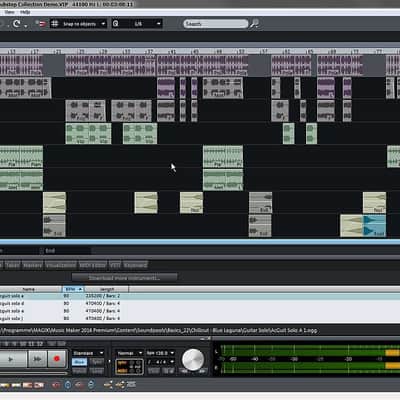Viewport: 400px width, 400px height.
Task: Click marker number 12 above the transport
Action: 40,344
